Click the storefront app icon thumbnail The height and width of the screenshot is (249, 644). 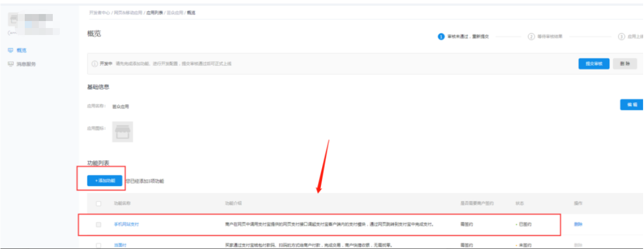122,132
